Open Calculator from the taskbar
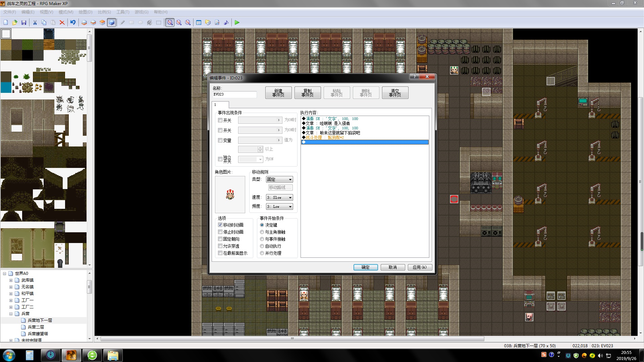The width and height of the screenshot is (644, 362). [30, 355]
